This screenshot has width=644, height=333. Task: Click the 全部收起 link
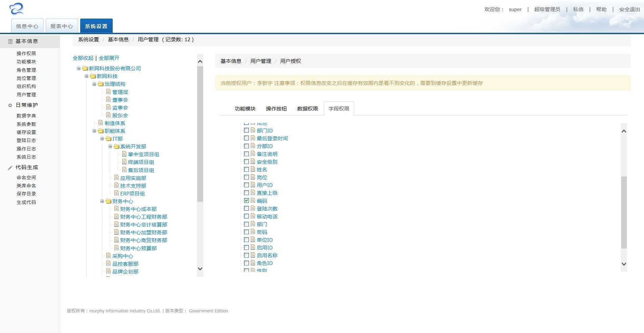83,58
